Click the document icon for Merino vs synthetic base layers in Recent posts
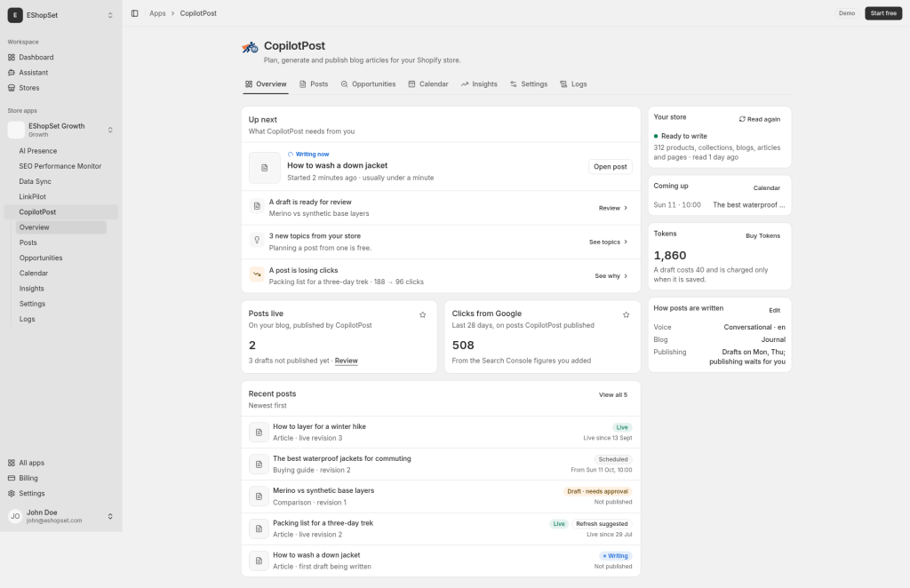This screenshot has height=588, width=910. [x=259, y=497]
